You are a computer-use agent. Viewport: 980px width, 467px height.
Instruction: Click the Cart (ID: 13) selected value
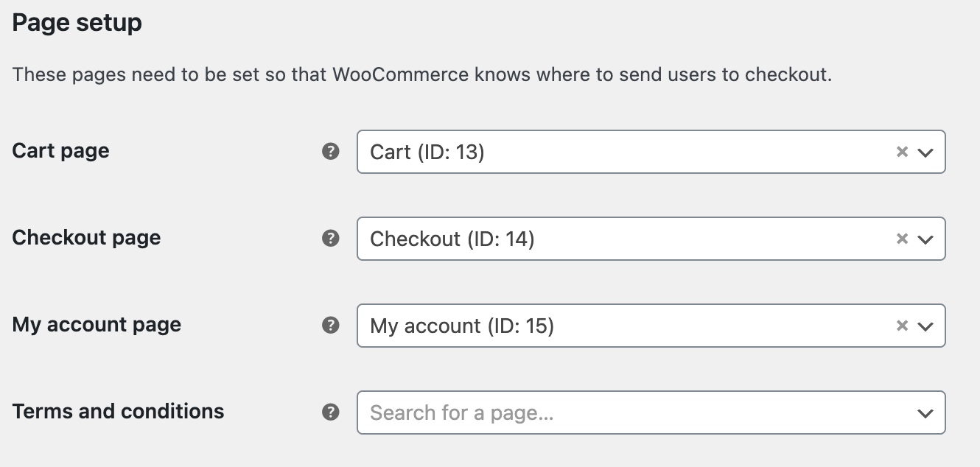pos(427,152)
